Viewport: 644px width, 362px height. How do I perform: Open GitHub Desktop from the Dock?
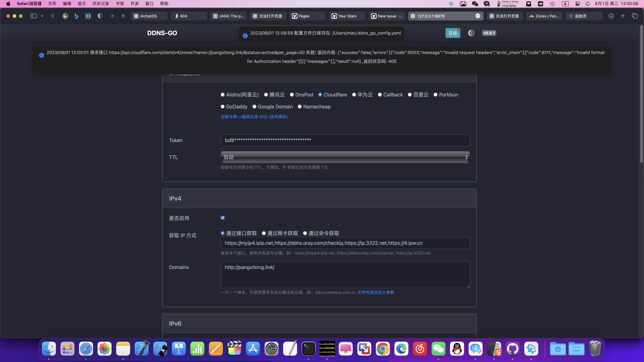click(x=513, y=349)
